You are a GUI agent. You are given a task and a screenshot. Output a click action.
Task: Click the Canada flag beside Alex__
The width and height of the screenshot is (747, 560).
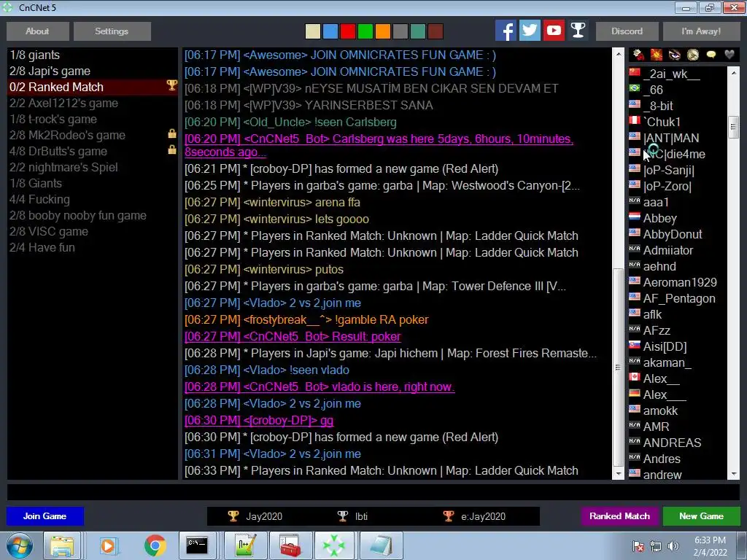click(635, 377)
